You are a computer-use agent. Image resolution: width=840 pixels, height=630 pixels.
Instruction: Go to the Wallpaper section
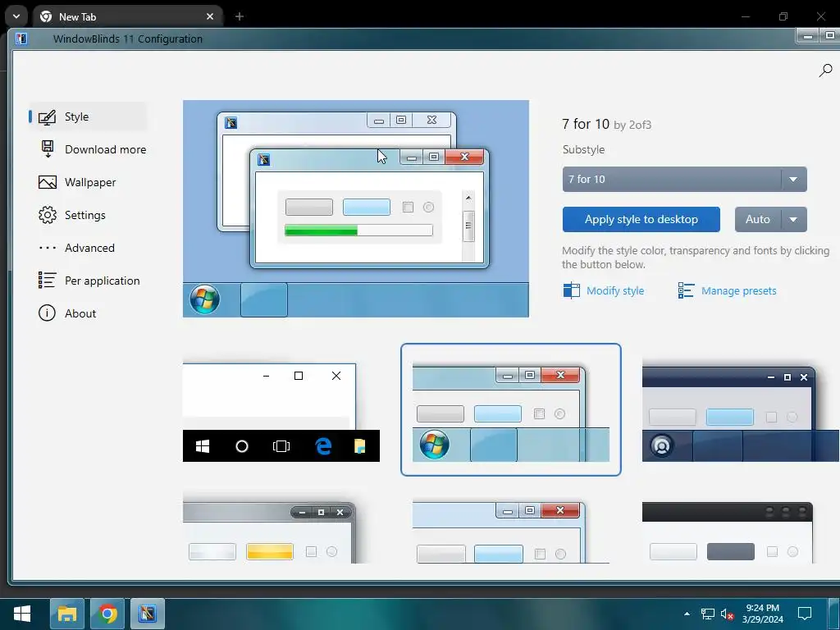[x=88, y=182]
